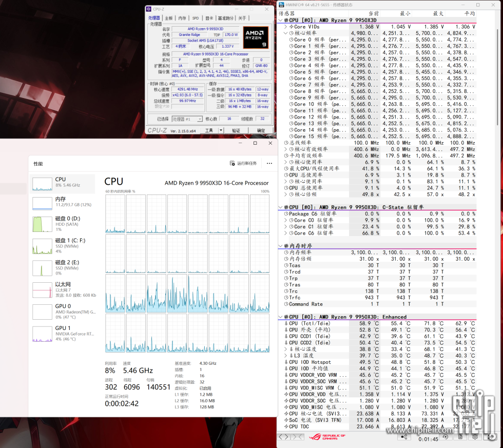The image size is (503, 448).
Task: Click the 平均 column header in HWiNFO
Action: point(461,13)
